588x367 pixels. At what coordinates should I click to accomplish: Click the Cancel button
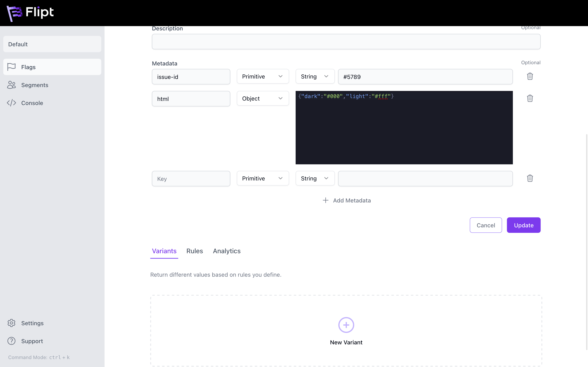coord(486,225)
